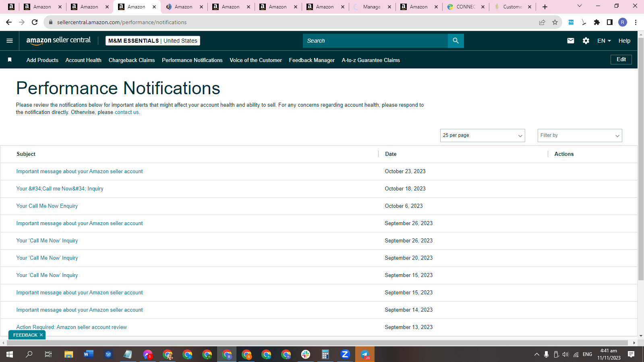Click the Seller Central Search field
Viewport: 644px width, 362px height.
(x=375, y=41)
